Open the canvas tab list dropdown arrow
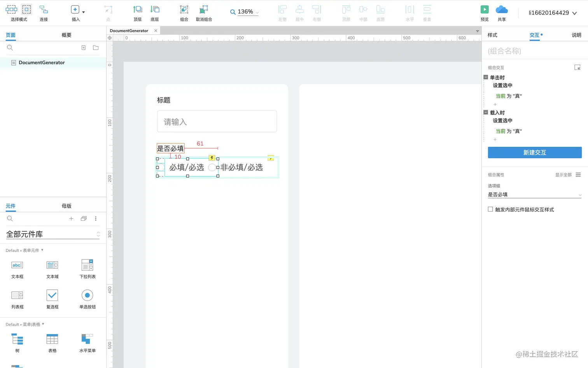The image size is (588, 368). coord(478,31)
